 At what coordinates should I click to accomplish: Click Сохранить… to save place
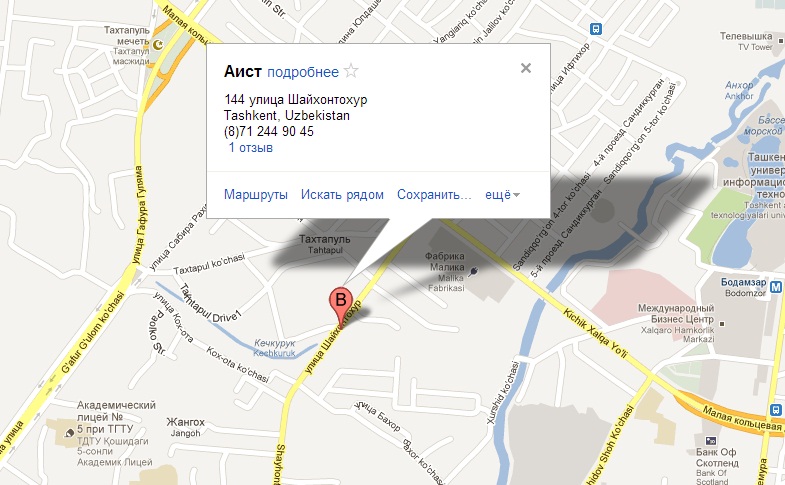[x=434, y=194]
